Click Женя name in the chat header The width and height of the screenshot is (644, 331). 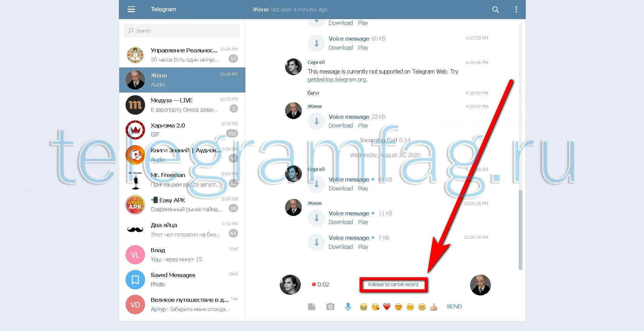pos(261,9)
